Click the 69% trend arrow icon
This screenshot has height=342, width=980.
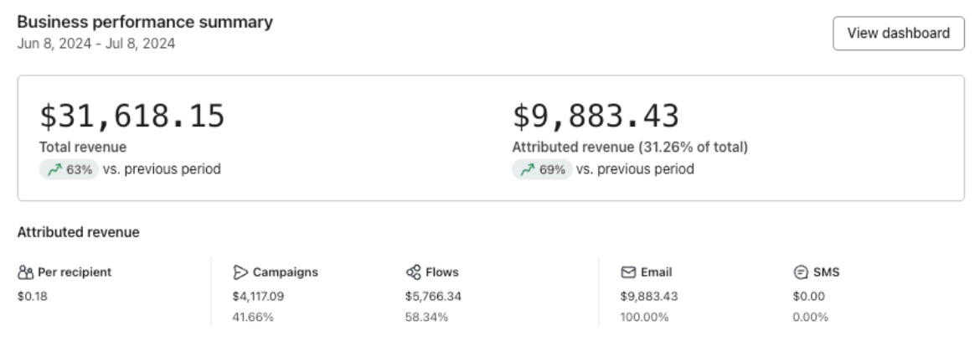529,170
